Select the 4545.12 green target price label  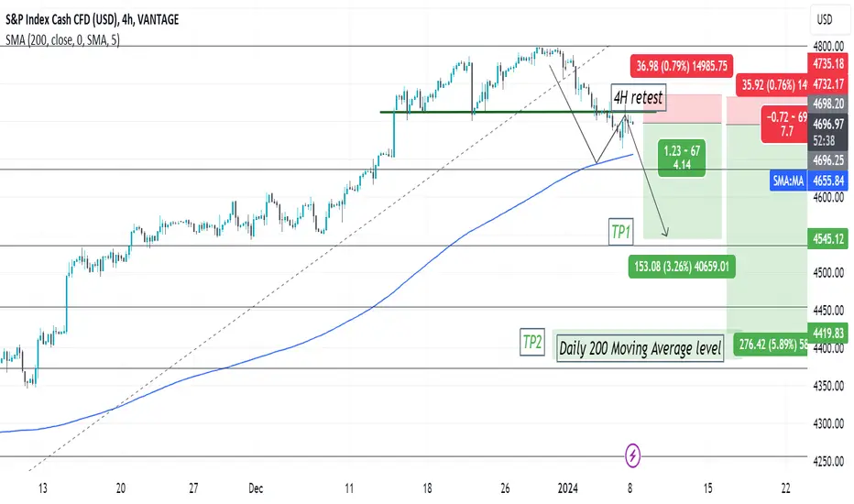click(827, 238)
